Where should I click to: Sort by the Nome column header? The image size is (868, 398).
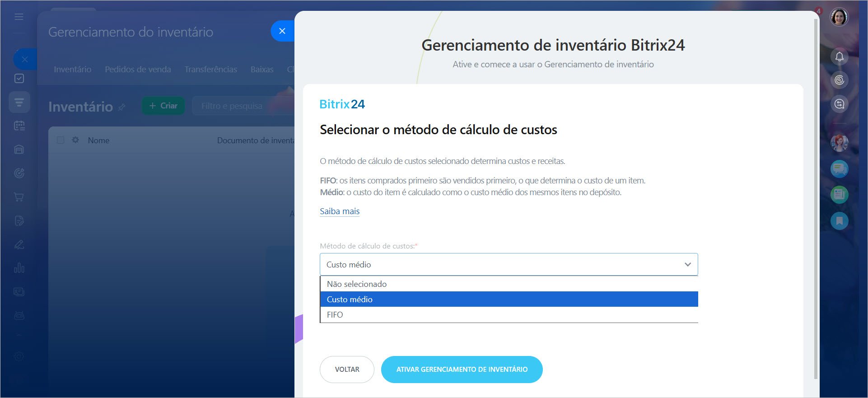(98, 140)
